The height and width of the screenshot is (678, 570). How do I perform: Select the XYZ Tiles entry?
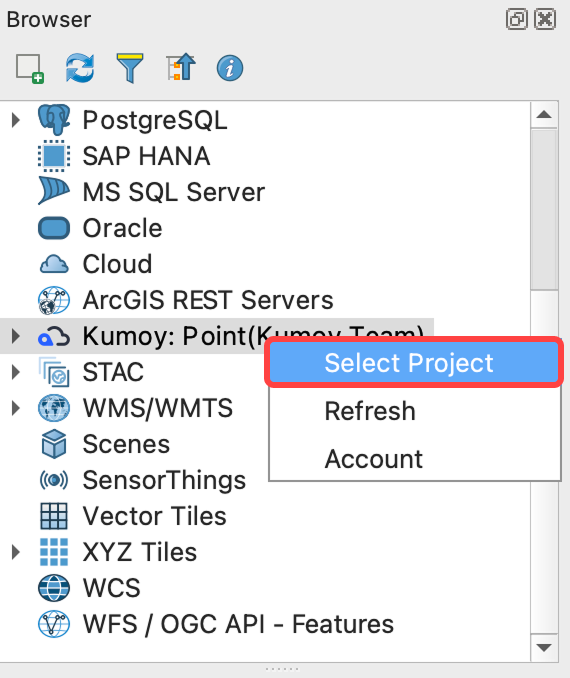click(140, 552)
